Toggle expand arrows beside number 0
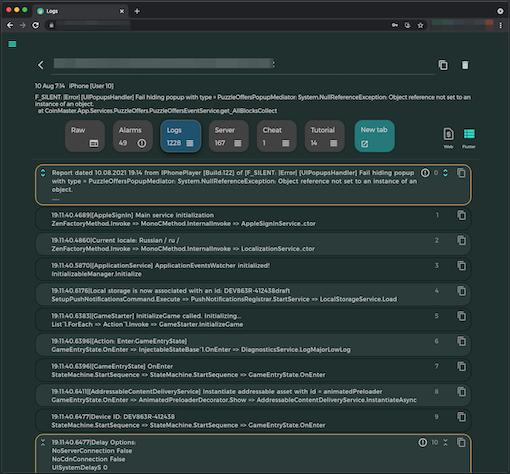Image resolution: width=510 pixels, height=474 pixels. (x=445, y=173)
